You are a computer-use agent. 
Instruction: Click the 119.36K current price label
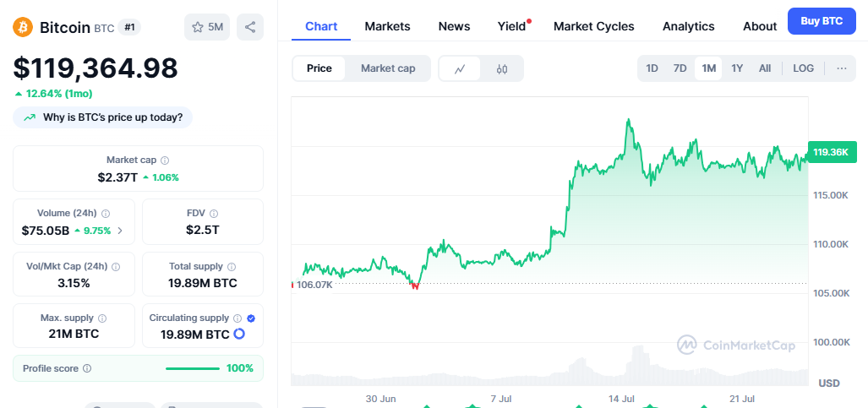point(831,152)
